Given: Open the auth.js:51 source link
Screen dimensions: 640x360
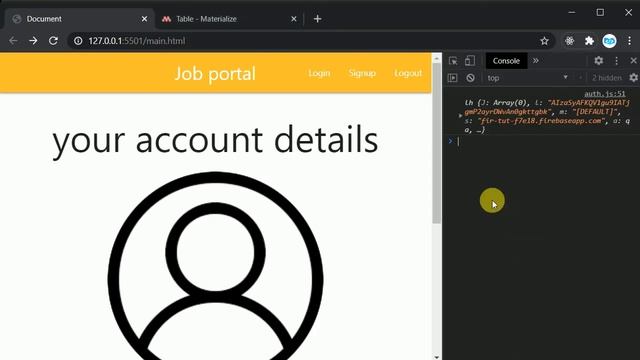Looking at the screenshot, I should coord(604,94).
